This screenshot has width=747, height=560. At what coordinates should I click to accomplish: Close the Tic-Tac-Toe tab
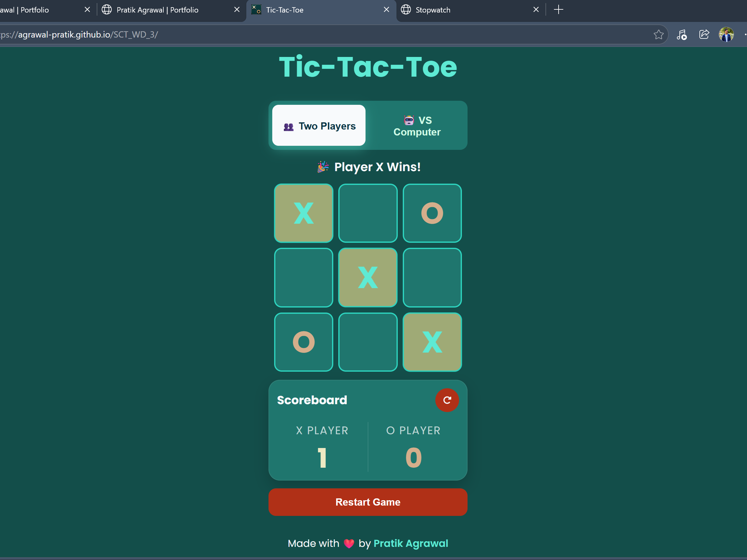(x=386, y=9)
